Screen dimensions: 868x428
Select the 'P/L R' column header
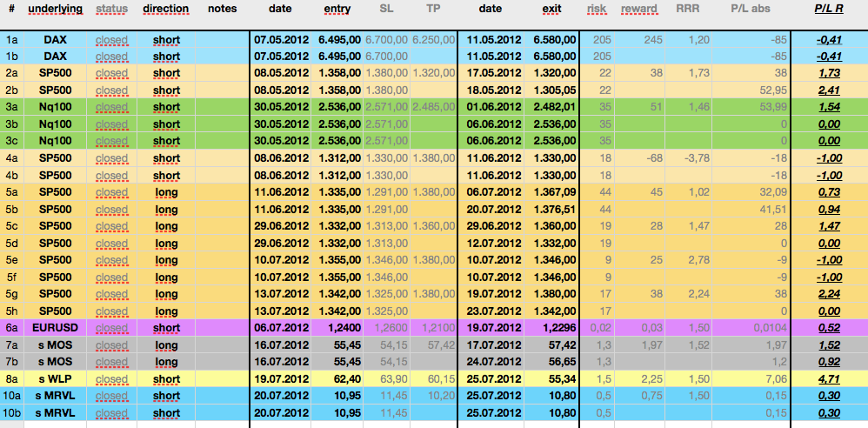829,10
